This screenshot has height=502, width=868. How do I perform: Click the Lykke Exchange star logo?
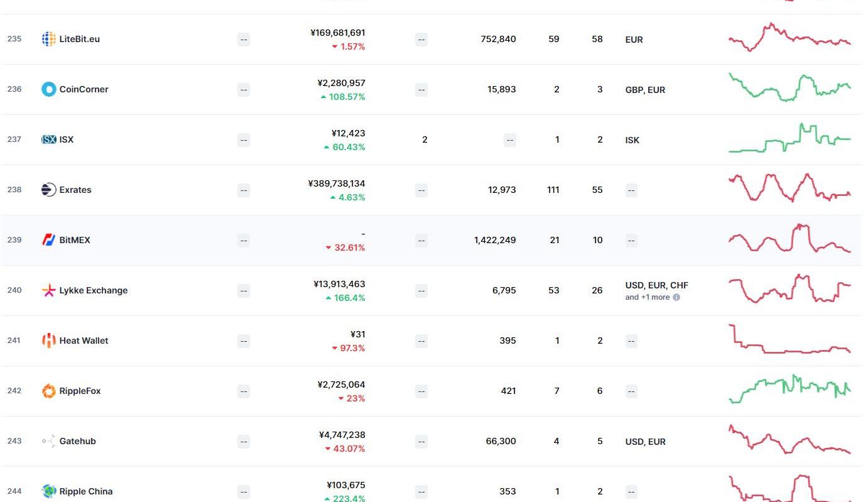click(48, 290)
